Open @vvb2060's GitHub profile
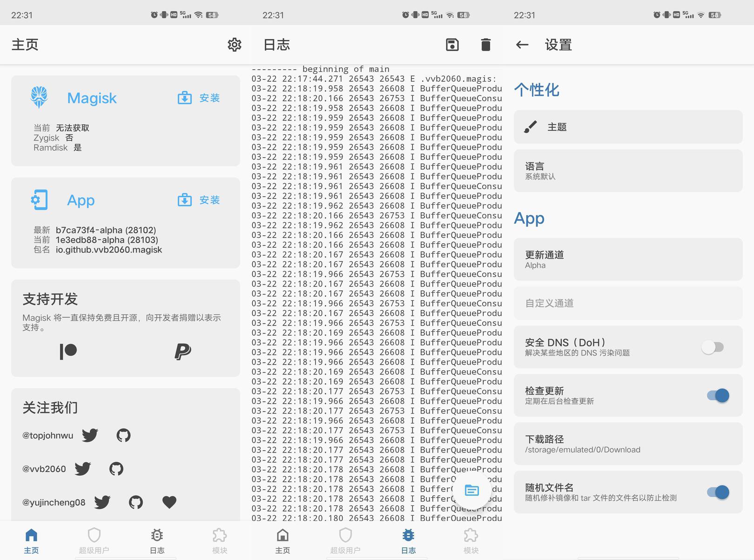Image resolution: width=754 pixels, height=560 pixels. [116, 469]
